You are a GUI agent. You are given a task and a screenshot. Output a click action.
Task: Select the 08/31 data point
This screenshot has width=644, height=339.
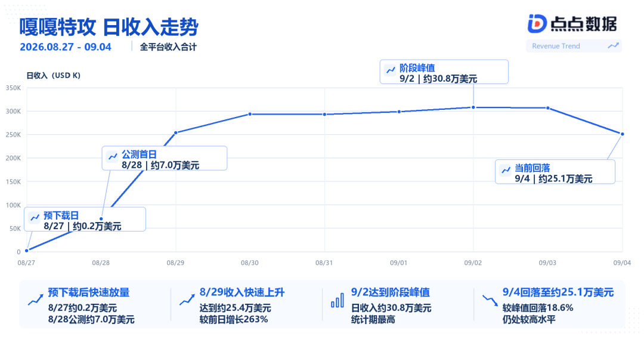tap(324, 115)
